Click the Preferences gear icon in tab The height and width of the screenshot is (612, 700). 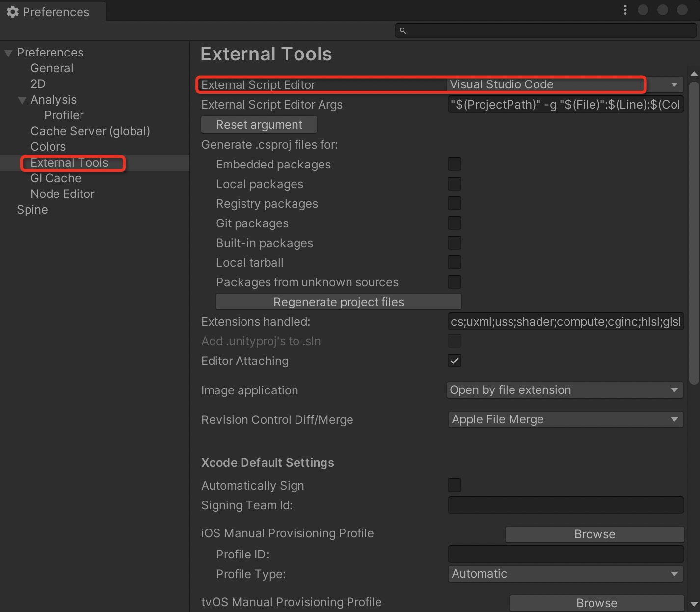pyautogui.click(x=13, y=12)
